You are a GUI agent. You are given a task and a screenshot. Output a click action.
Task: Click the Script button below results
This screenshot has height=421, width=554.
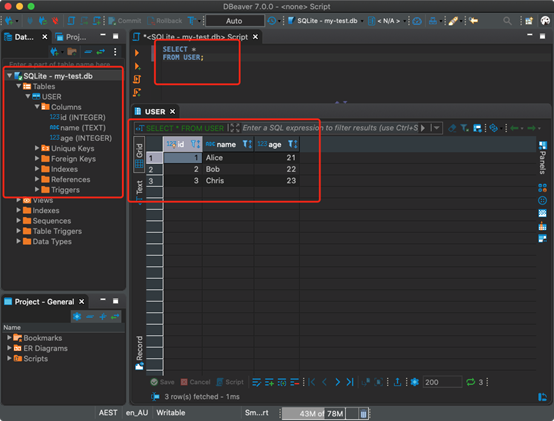click(230, 382)
